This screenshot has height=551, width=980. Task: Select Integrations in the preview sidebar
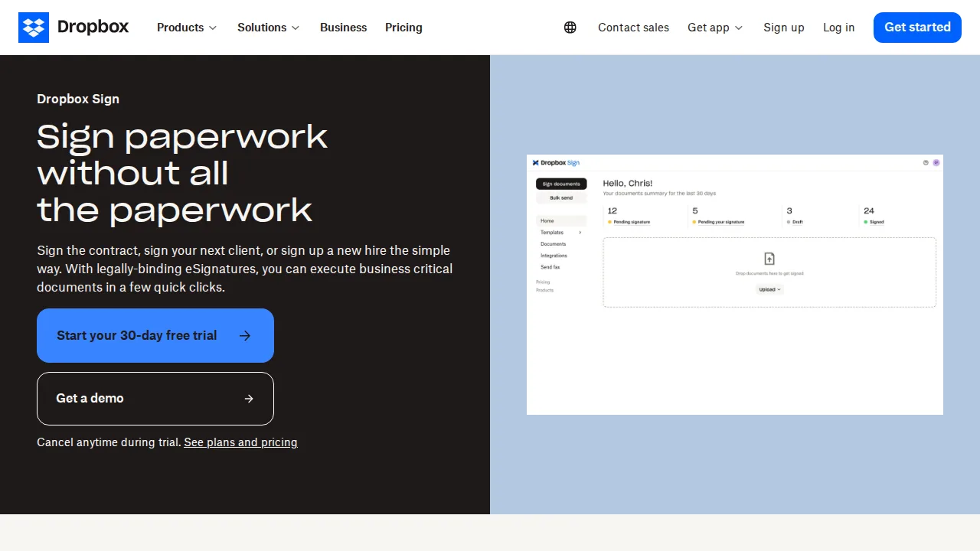coord(554,256)
